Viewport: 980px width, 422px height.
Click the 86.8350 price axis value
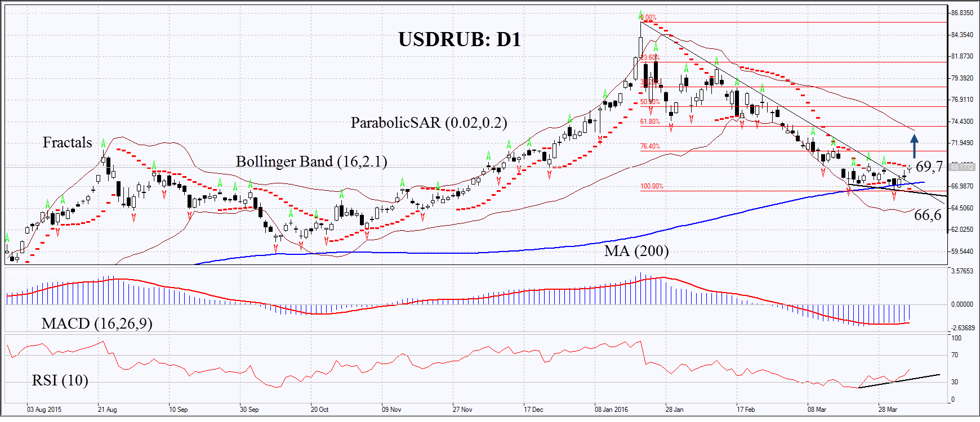tap(962, 13)
